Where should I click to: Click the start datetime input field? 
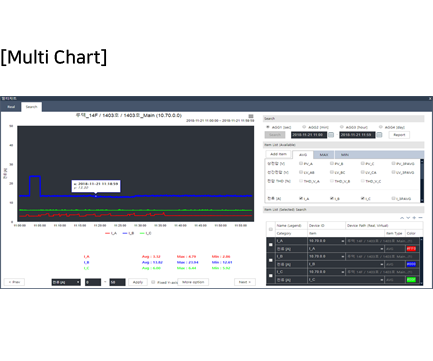309,135
